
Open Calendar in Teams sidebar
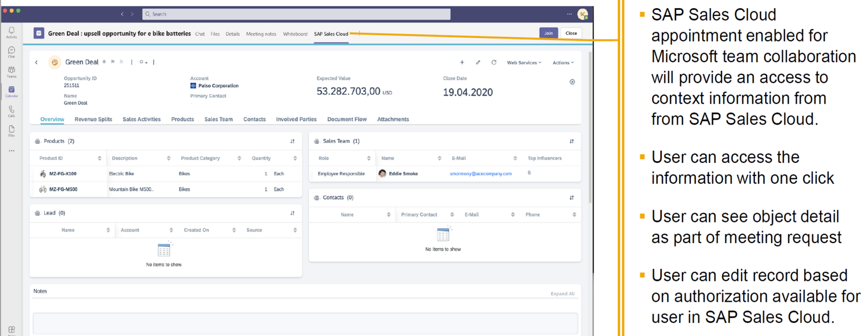coord(12,92)
